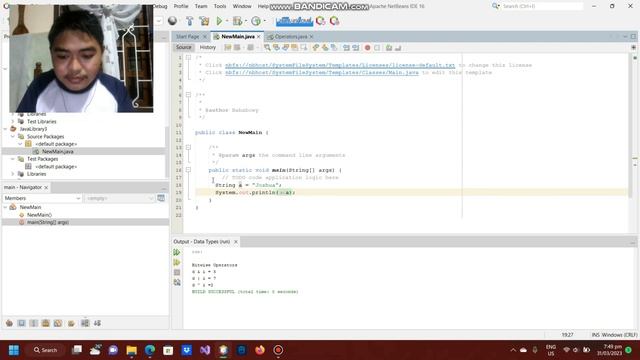The height and width of the screenshot is (360, 640).
Task: Follow the Classes/Main.java template link
Action: 322,73
